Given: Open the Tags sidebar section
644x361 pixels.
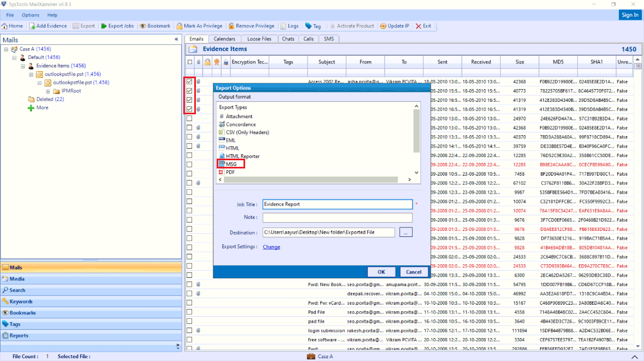Looking at the screenshot, I should tap(91, 324).
